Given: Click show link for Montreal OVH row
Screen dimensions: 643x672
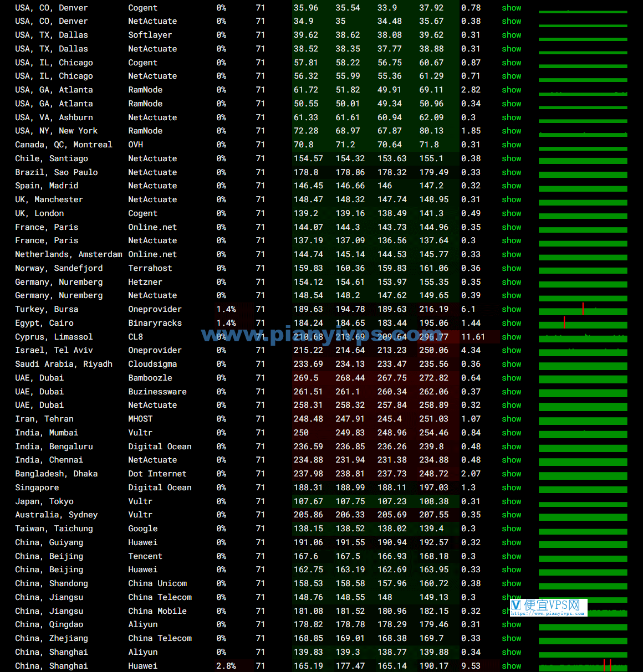Looking at the screenshot, I should pyautogui.click(x=511, y=145).
